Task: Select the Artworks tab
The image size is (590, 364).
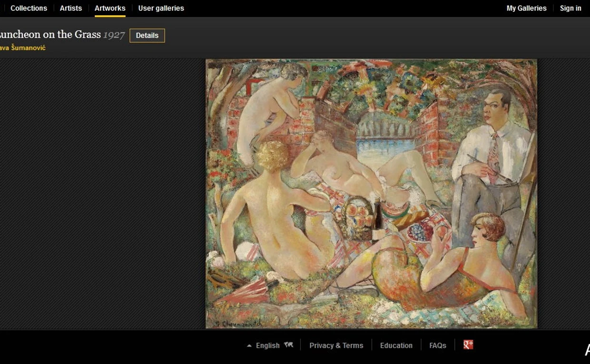Action: click(x=110, y=8)
